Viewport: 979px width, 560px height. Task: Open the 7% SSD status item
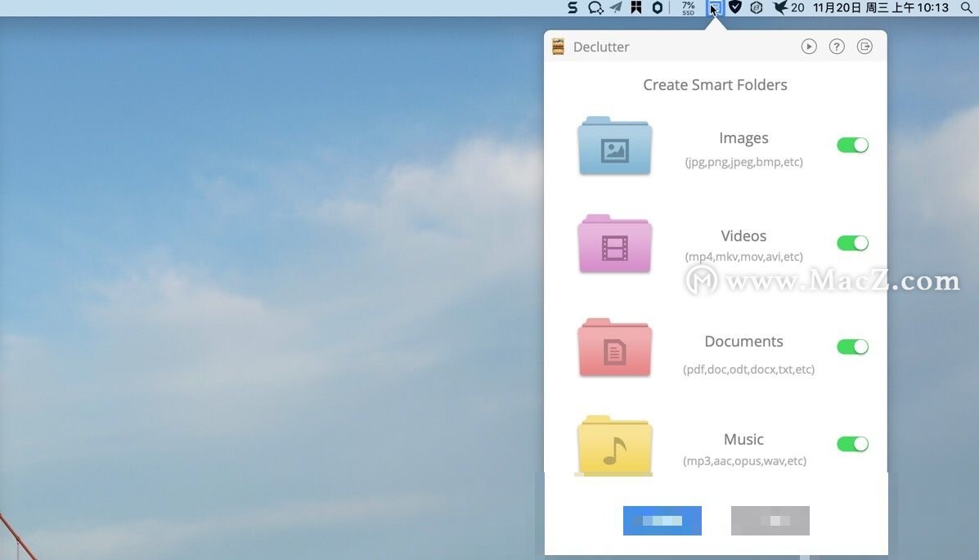coord(688,8)
